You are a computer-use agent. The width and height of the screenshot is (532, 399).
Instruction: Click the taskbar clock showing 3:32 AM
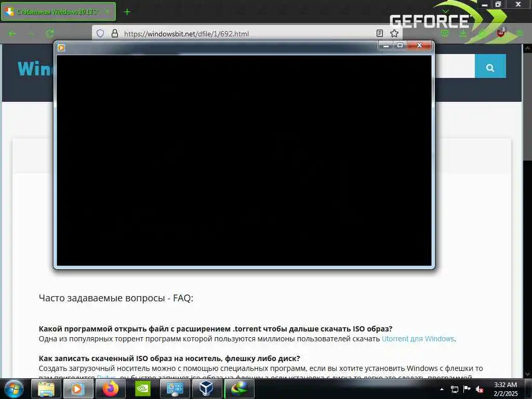pyautogui.click(x=506, y=389)
